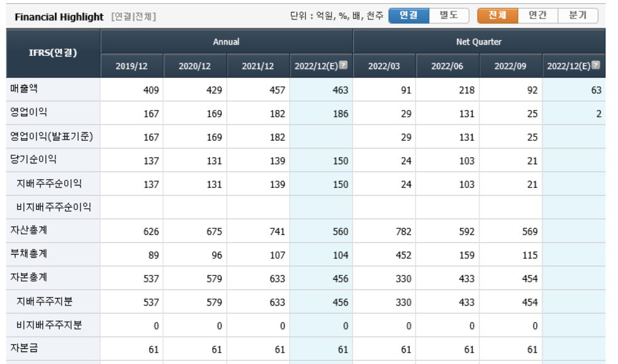Screen dimensions: 618x364
Task: Open help icon beside Annual 2022/12(E) header
Action: 343,65
